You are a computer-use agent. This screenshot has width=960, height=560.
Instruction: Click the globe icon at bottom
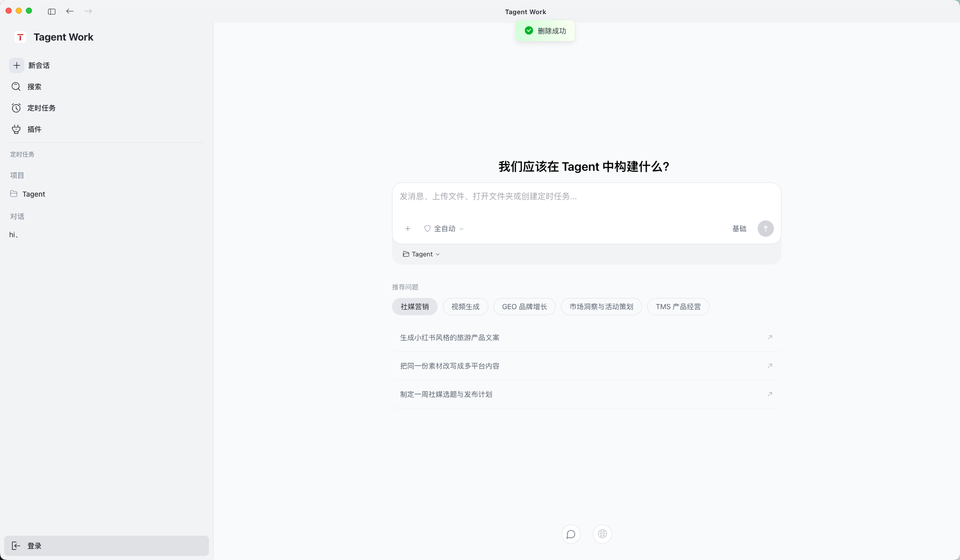pyautogui.click(x=602, y=534)
